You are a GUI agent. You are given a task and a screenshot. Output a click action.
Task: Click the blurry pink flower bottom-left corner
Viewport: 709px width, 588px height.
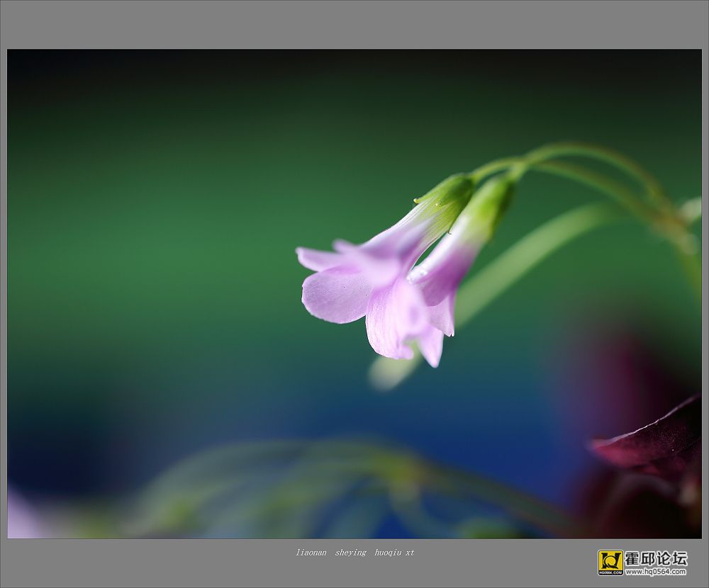tap(21, 515)
